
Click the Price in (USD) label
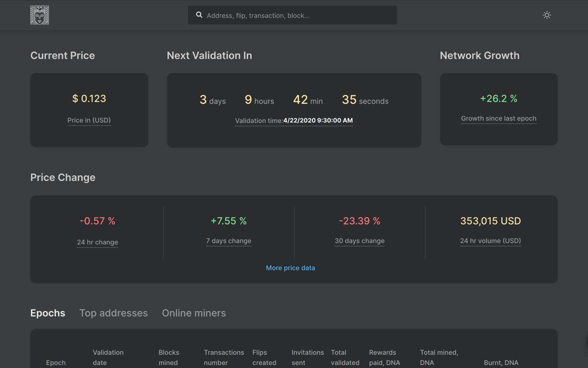89,120
